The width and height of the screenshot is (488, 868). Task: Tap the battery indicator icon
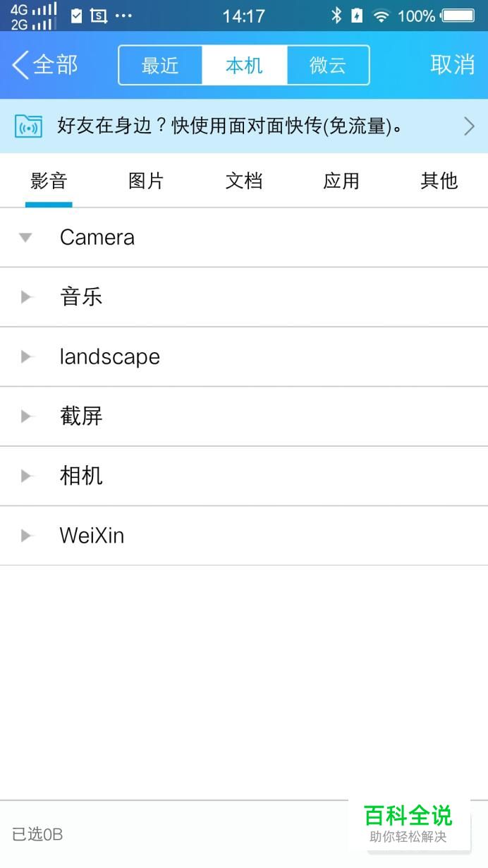point(458,16)
